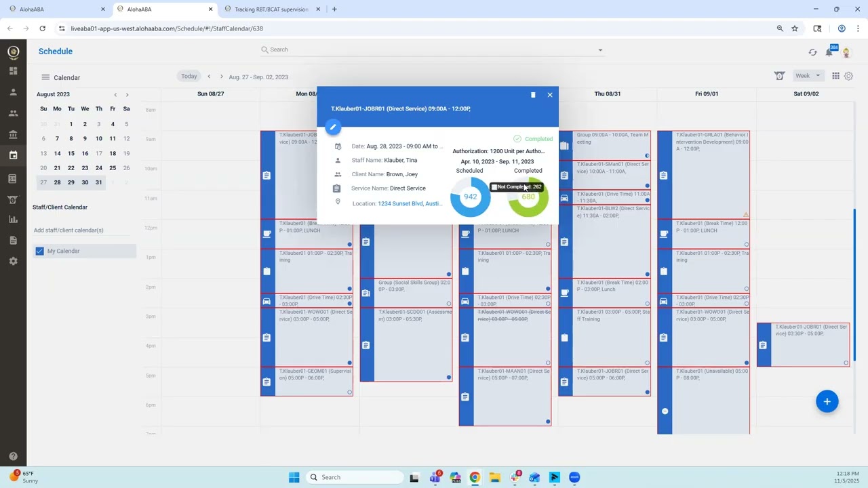Open the 1234 Sunset Blvd location link
This screenshot has width=868, height=488.
pyautogui.click(x=410, y=203)
